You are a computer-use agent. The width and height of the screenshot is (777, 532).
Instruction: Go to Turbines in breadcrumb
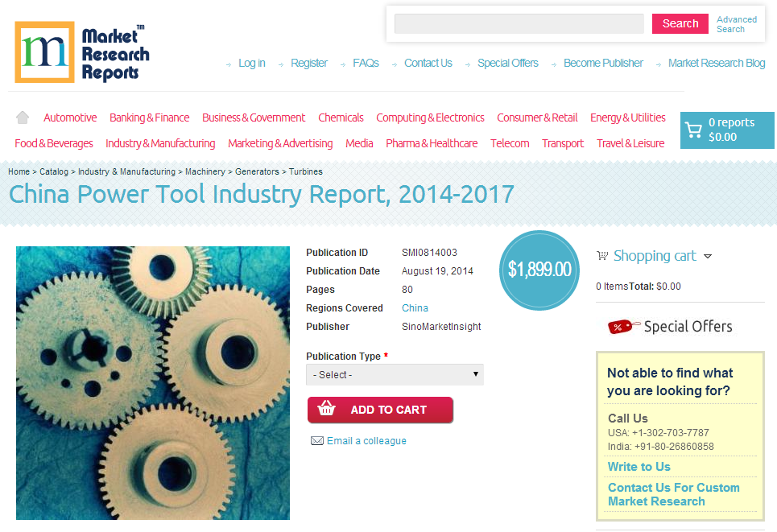pos(306,171)
